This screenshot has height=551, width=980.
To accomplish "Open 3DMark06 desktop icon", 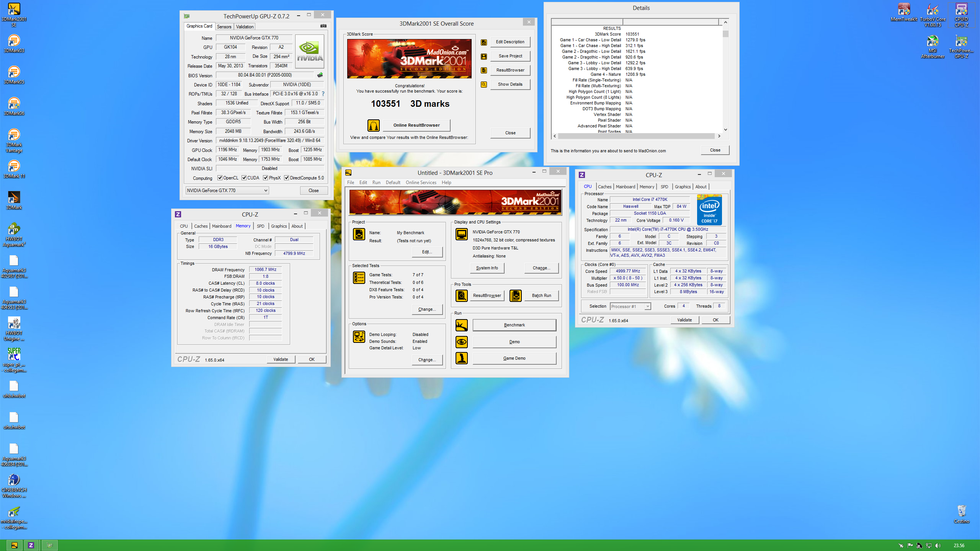I will click(x=14, y=106).
